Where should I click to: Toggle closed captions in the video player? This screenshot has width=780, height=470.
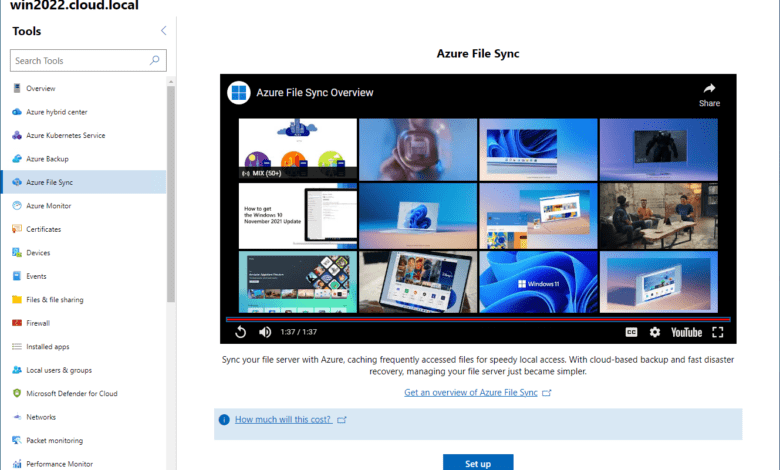[631, 332]
